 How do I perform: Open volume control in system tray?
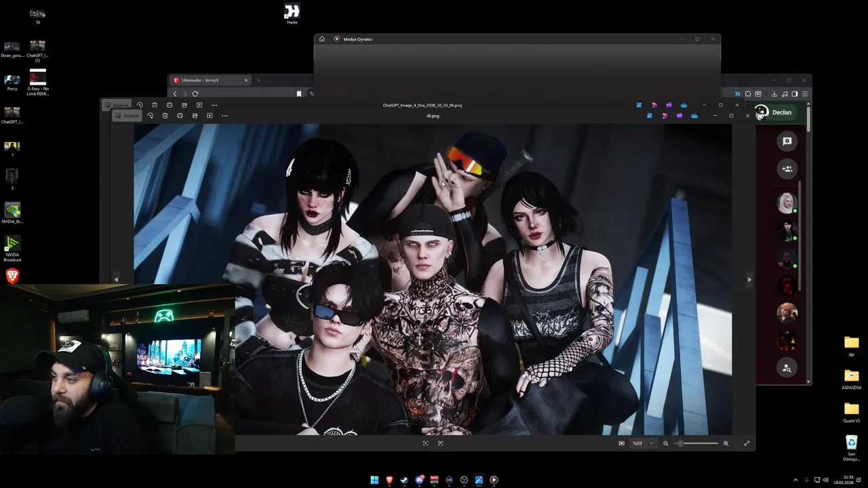pos(825,480)
